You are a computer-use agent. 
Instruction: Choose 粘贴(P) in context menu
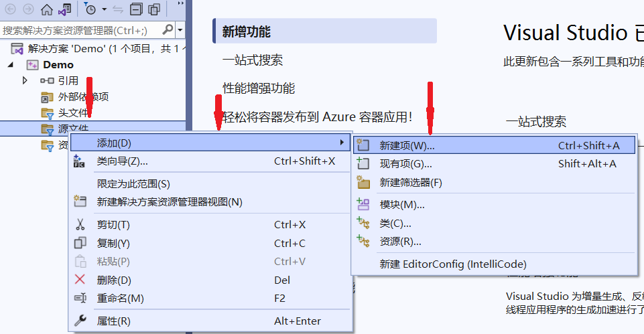point(210,261)
